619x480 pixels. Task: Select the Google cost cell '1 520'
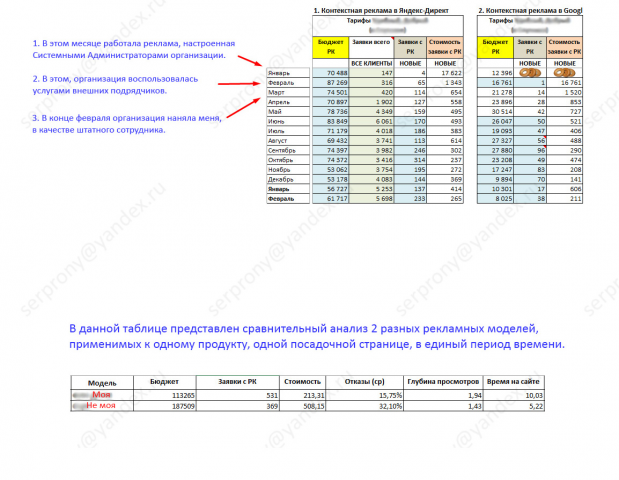565,92
